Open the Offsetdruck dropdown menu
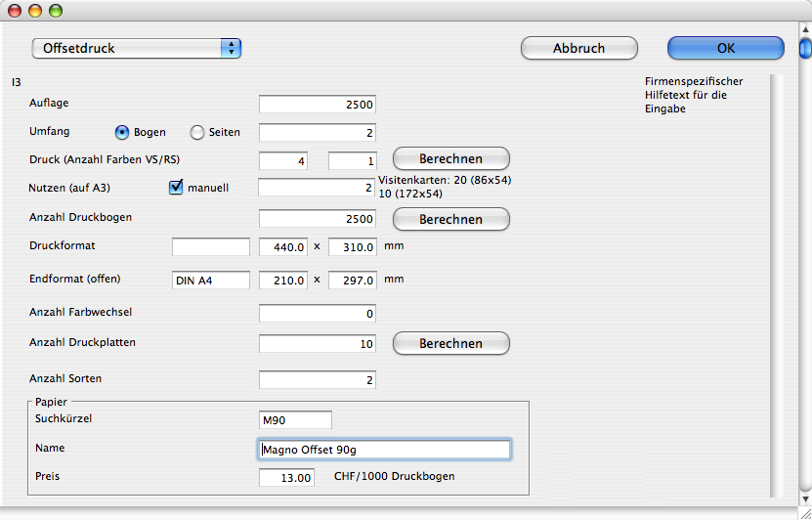The image size is (812, 520). point(137,48)
